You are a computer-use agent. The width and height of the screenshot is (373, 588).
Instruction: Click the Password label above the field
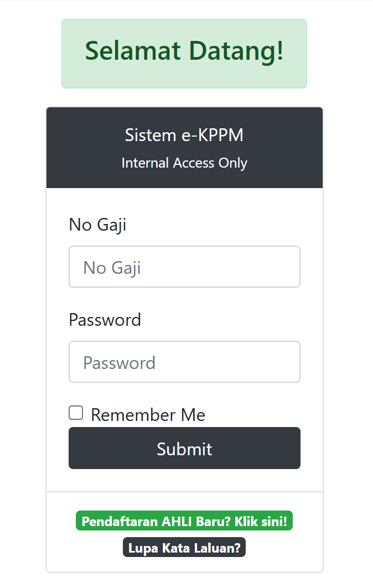[x=105, y=320]
